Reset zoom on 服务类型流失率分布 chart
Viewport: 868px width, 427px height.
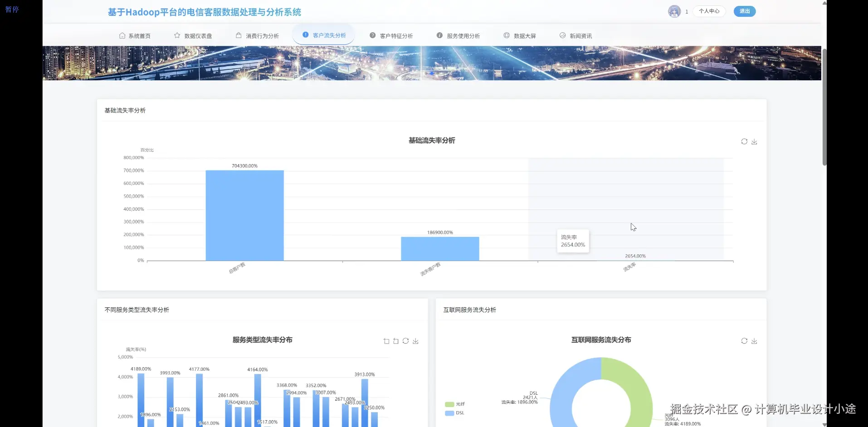coord(396,341)
